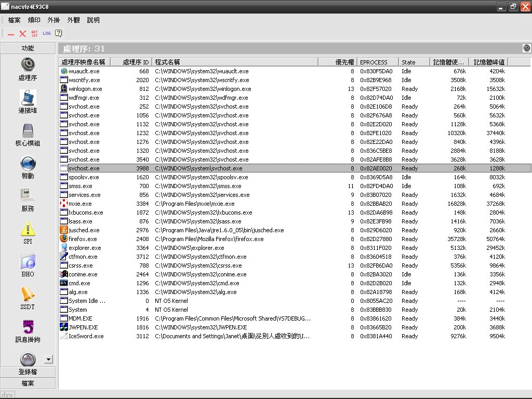Image resolution: width=532 pixels, height=399 pixels.
Task: Select the 功能 sidebar panel header
Action: pos(28,48)
